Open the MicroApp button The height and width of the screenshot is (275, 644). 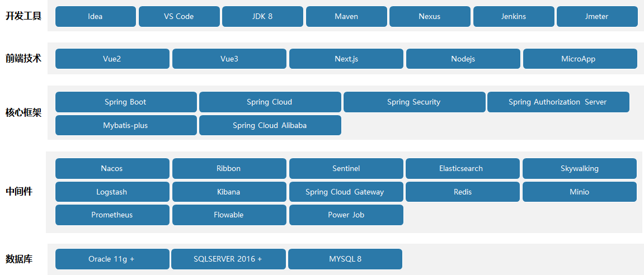(580, 59)
